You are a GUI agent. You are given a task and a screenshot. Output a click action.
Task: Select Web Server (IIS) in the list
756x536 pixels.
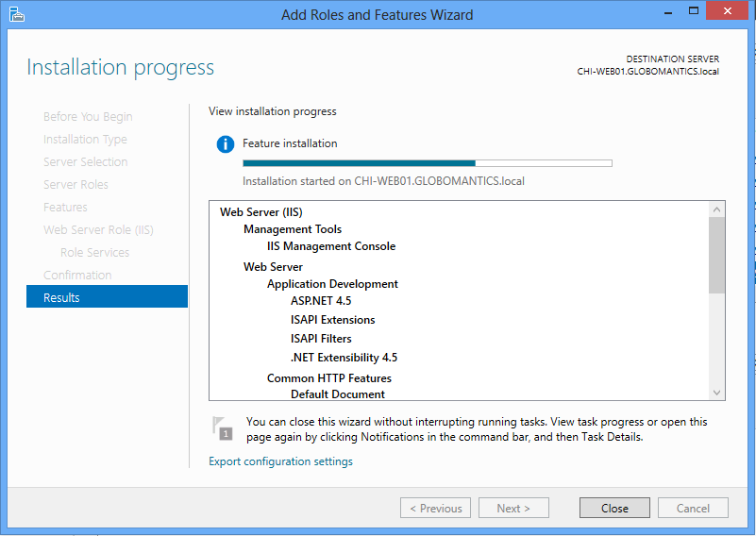261,212
